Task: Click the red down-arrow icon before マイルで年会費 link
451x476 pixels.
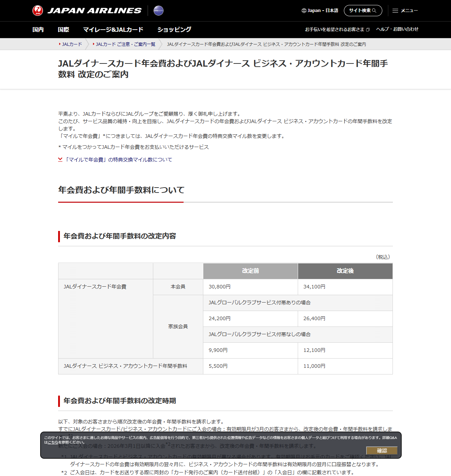Action: click(x=60, y=160)
